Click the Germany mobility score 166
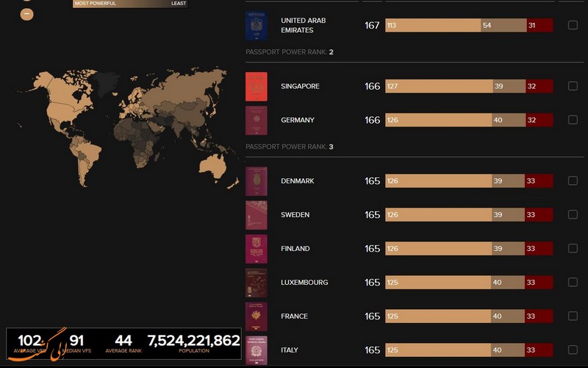The width and height of the screenshot is (588, 368). [372, 120]
